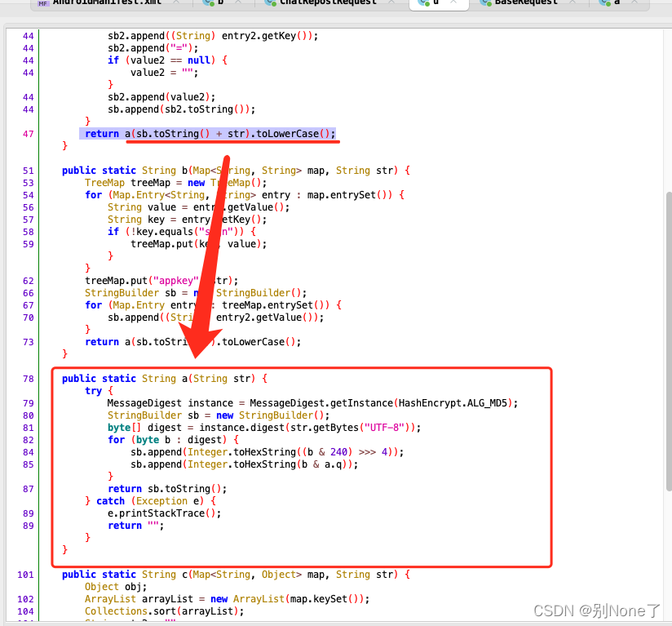The width and height of the screenshot is (672, 626).
Task: Click line number 47 in the gutter
Action: pos(29,134)
